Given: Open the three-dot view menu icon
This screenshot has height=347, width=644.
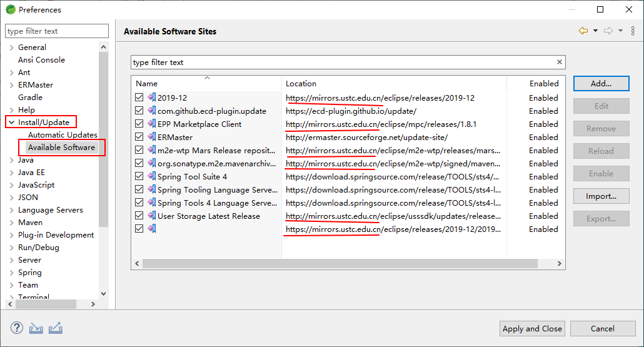Looking at the screenshot, I should coord(633,31).
